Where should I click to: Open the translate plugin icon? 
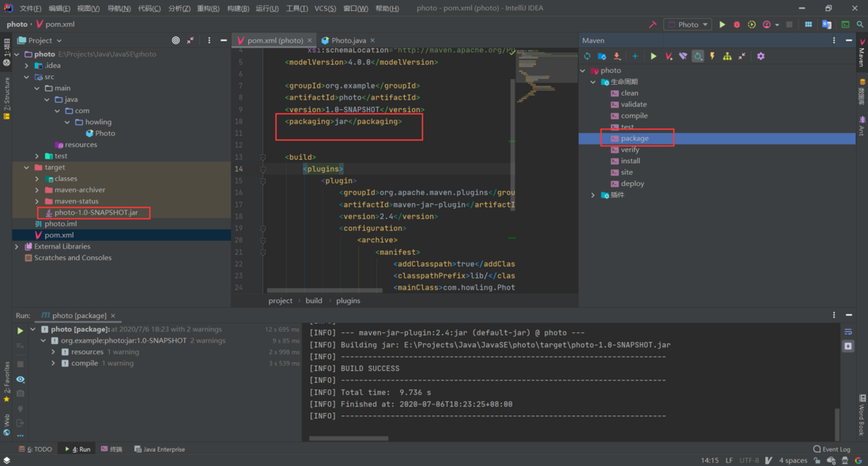pyautogui.click(x=826, y=25)
